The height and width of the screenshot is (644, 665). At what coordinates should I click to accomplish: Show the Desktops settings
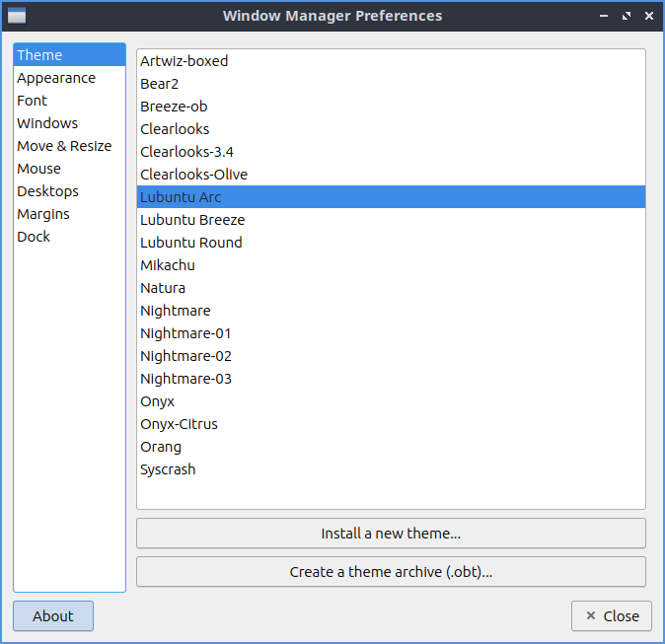pyautogui.click(x=47, y=191)
